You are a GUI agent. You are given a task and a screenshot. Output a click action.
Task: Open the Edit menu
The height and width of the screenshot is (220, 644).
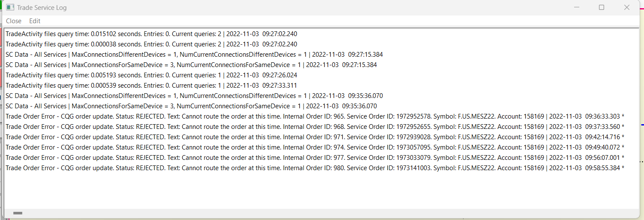(35, 21)
